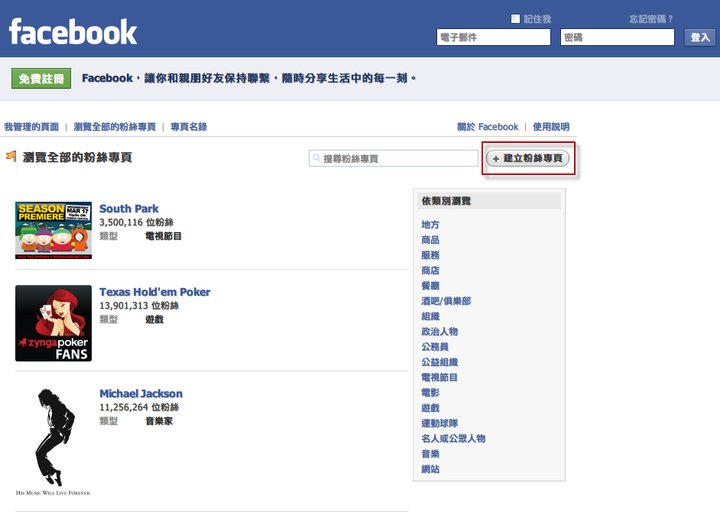Click the 搜尋粉絲專頁 search field
Screen dimensions: 720x512
394,158
